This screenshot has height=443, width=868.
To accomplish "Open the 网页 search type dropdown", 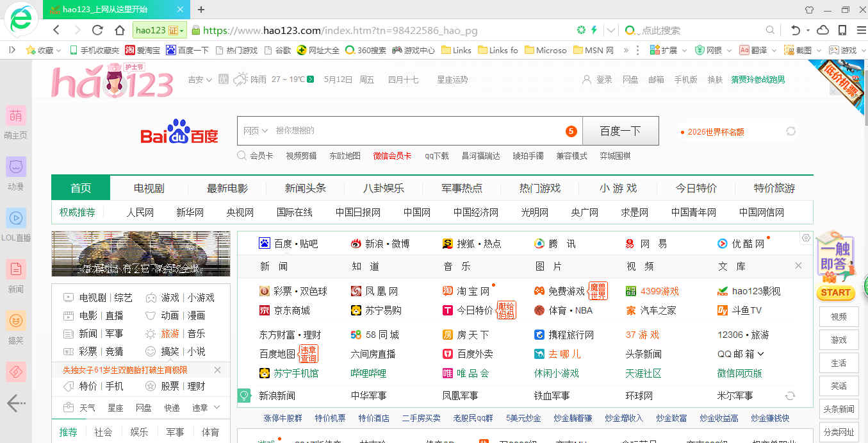I will (256, 131).
